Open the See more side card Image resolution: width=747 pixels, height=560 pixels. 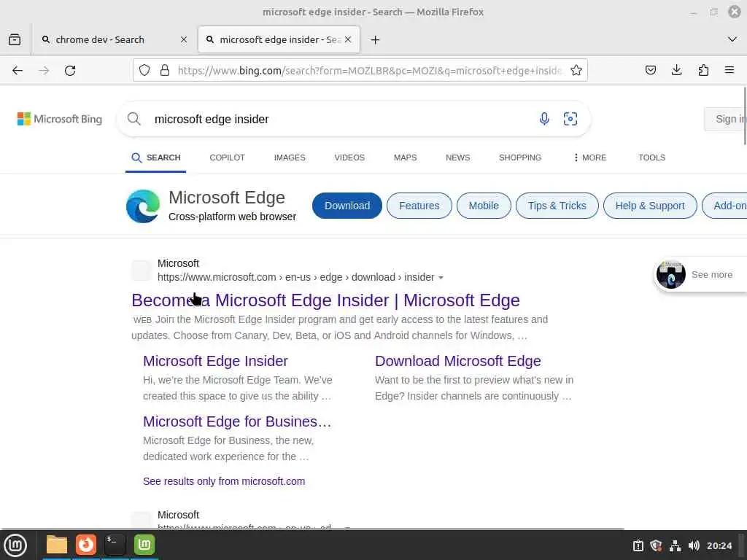point(700,275)
